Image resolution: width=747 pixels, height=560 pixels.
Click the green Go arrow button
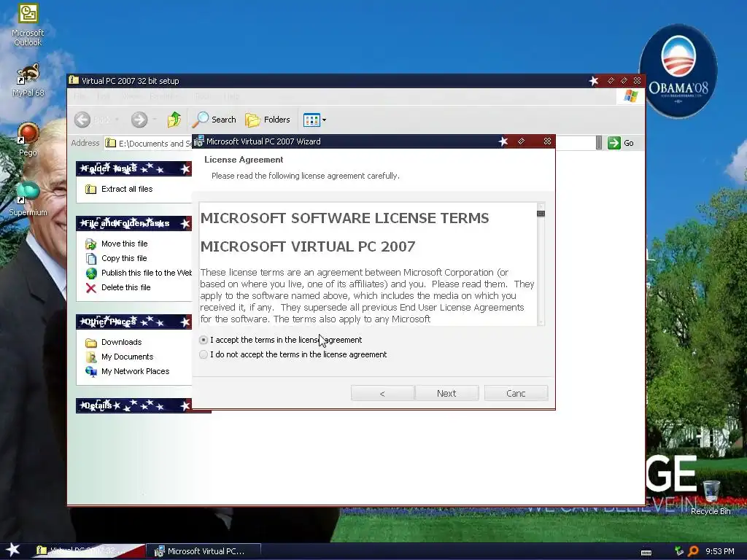[614, 143]
